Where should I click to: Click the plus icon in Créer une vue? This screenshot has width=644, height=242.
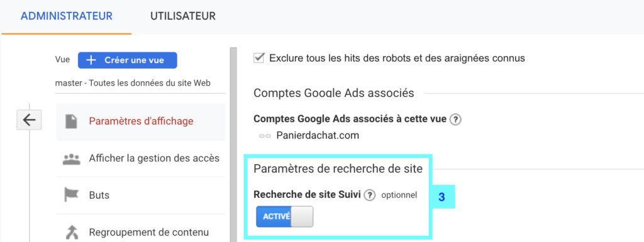(91, 60)
